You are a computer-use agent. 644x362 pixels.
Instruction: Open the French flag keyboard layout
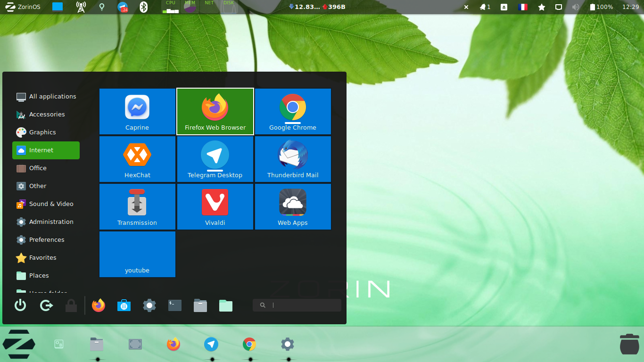pyautogui.click(x=522, y=7)
